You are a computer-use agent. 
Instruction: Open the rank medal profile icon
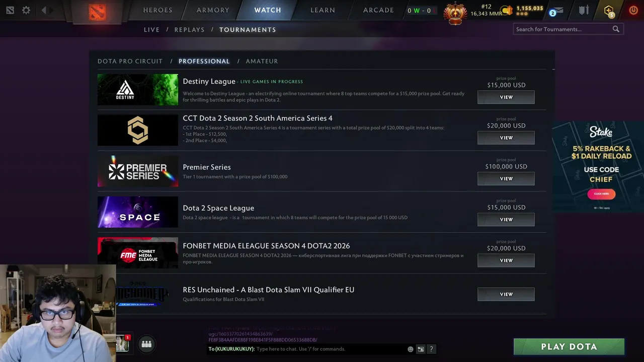(455, 13)
